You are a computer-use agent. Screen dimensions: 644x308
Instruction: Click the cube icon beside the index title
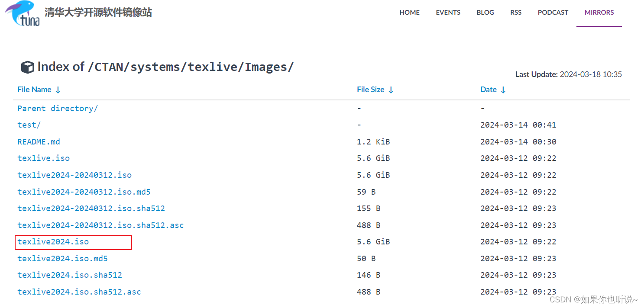28,67
